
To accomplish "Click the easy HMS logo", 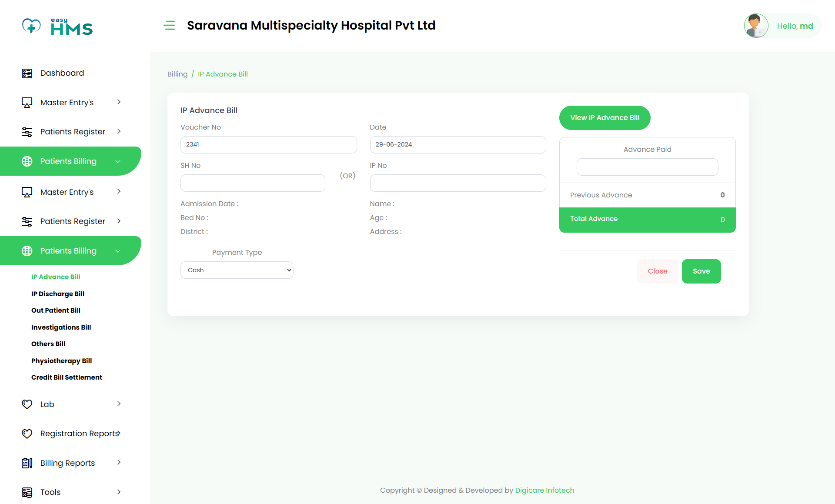I will click(57, 27).
